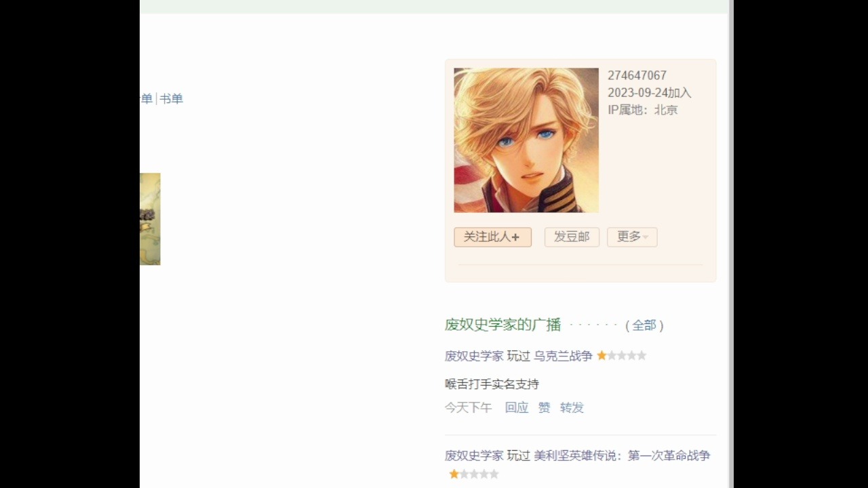
Task: Click 废奴史学家 username in first broadcast
Action: [x=474, y=356]
